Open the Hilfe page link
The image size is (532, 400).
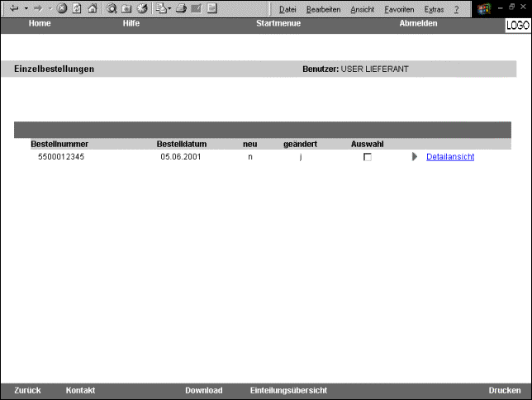point(131,23)
